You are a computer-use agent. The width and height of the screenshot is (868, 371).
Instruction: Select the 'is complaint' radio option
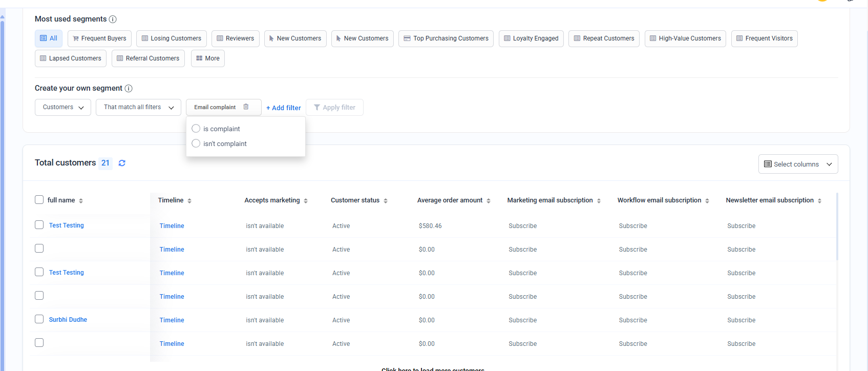pyautogui.click(x=196, y=129)
